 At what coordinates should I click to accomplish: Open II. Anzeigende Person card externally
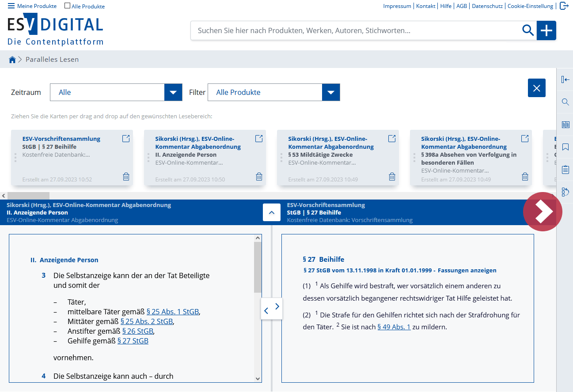(x=259, y=139)
